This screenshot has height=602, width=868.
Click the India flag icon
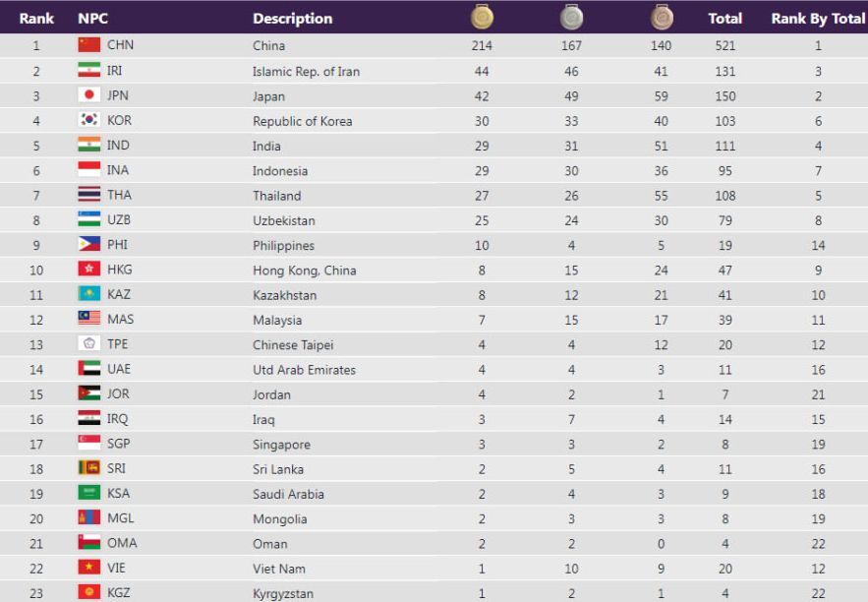pyautogui.click(x=89, y=146)
